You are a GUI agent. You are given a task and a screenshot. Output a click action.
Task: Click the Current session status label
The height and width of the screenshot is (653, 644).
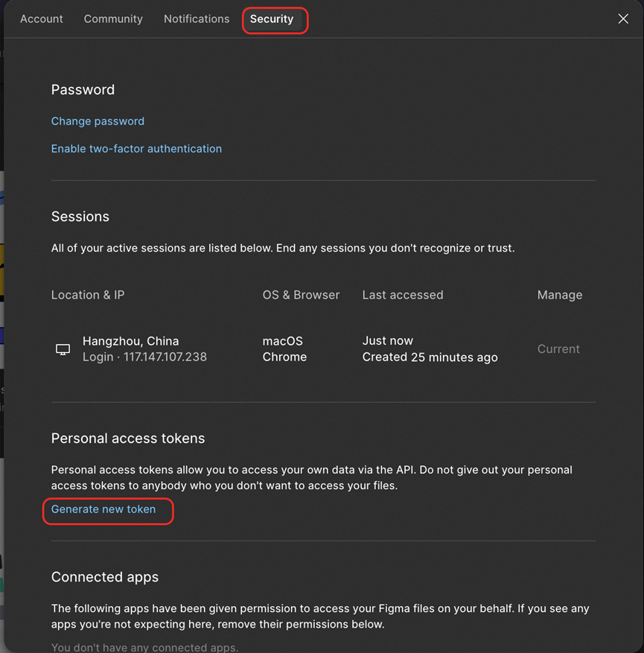click(558, 349)
